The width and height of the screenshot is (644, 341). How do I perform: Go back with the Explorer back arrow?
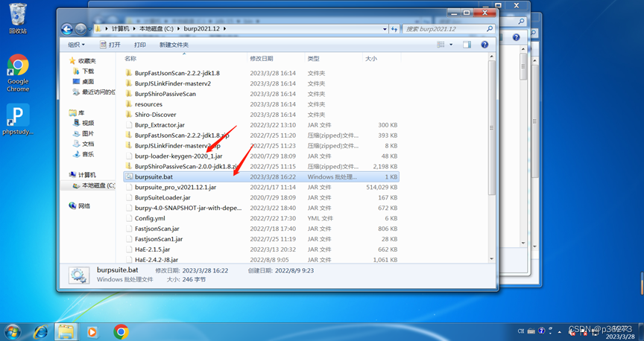point(66,29)
